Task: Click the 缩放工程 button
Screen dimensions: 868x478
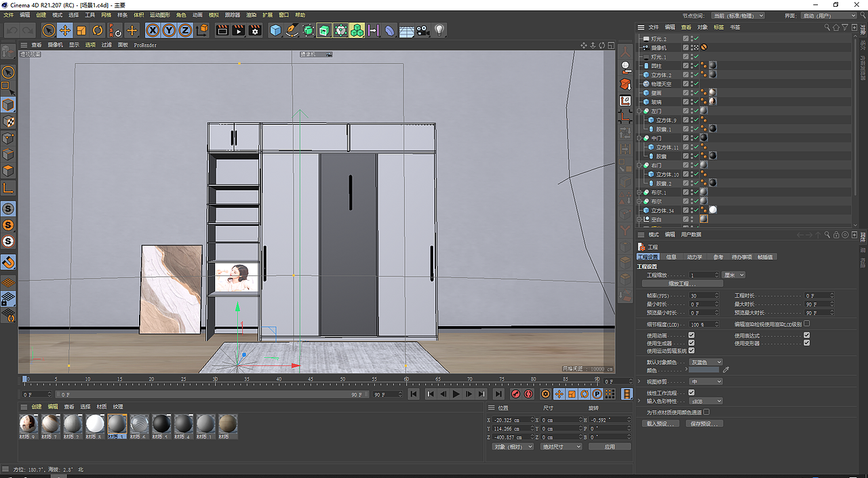Action: tap(682, 283)
